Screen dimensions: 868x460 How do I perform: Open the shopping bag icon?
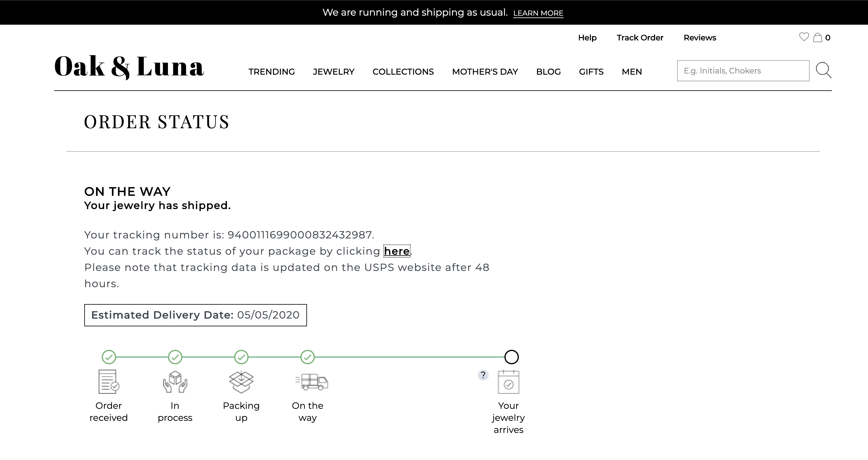coord(817,37)
